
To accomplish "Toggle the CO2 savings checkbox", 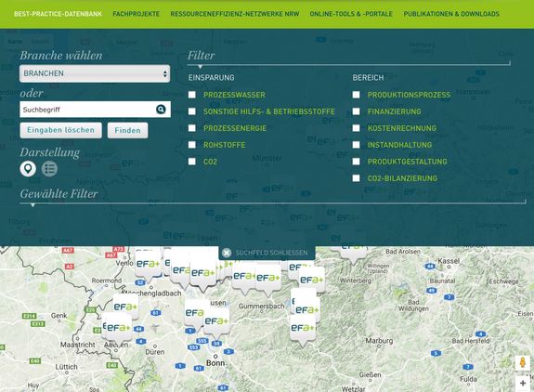I will click(x=192, y=162).
